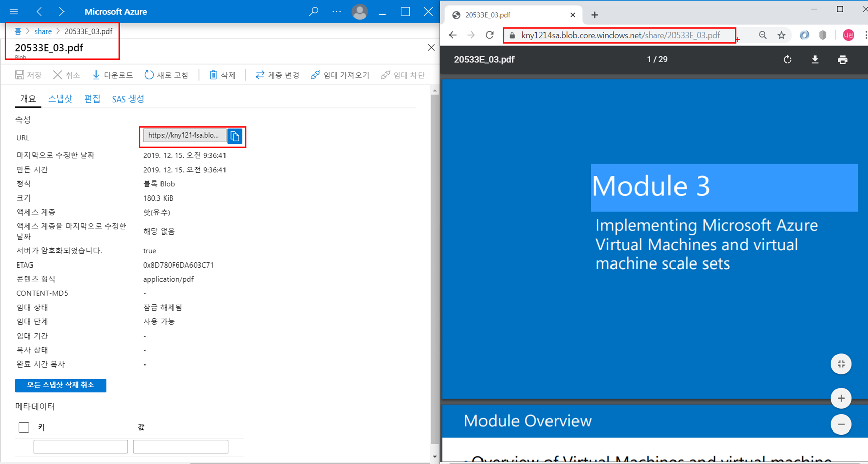Viewport: 868px width, 464px height.
Task: Click the Module 3 heading in PDF
Action: (651, 186)
